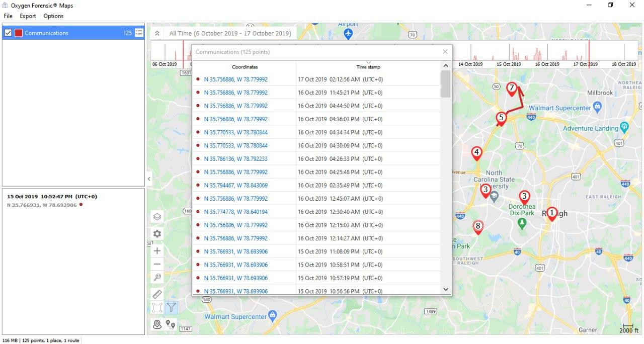This screenshot has width=644, height=344.
Task: Open coordinates at 02:35:49 PM entry
Action: tap(235, 186)
